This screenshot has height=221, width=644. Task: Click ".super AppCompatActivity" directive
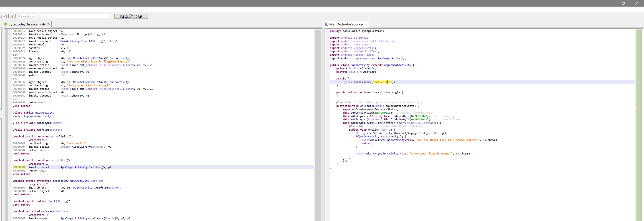[32, 116]
